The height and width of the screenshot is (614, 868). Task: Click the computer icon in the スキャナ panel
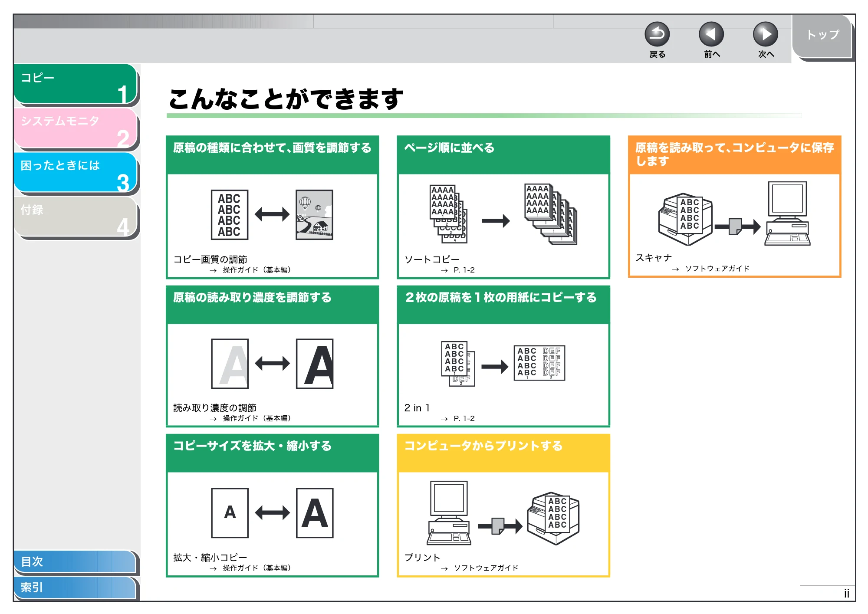tap(787, 213)
